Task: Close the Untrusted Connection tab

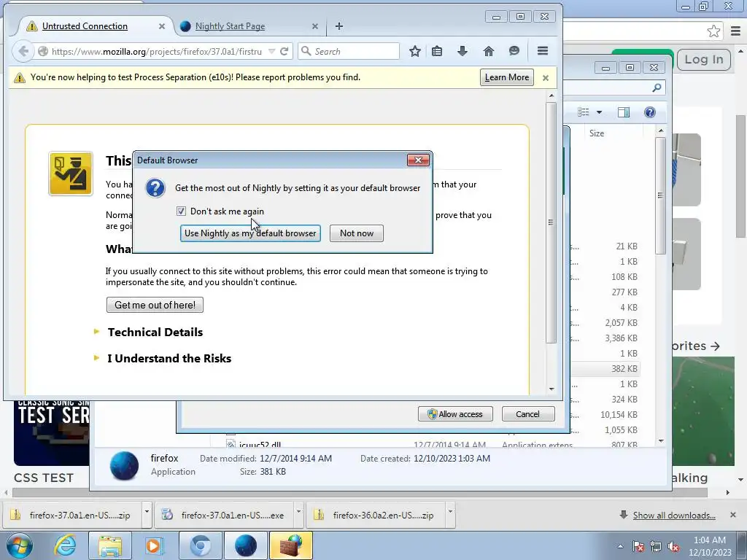Action: (x=162, y=26)
